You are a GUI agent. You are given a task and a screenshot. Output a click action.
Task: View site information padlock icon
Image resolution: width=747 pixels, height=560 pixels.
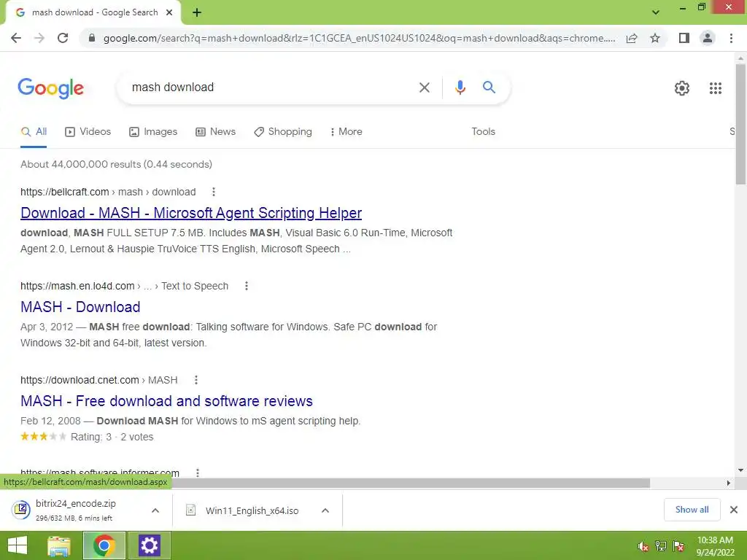point(92,38)
